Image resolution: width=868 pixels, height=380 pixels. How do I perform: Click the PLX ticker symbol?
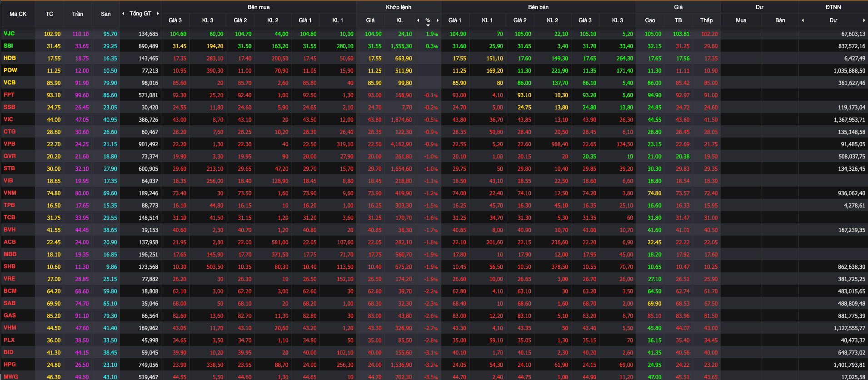9,340
